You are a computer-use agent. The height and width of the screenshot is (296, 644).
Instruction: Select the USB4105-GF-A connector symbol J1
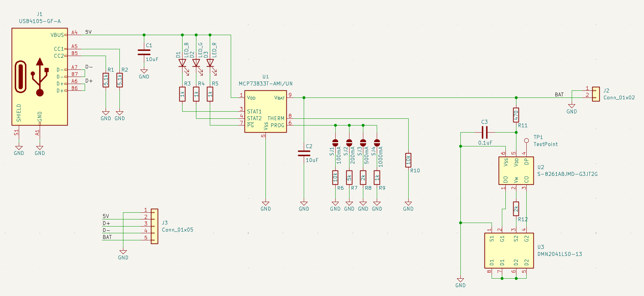tap(39, 77)
